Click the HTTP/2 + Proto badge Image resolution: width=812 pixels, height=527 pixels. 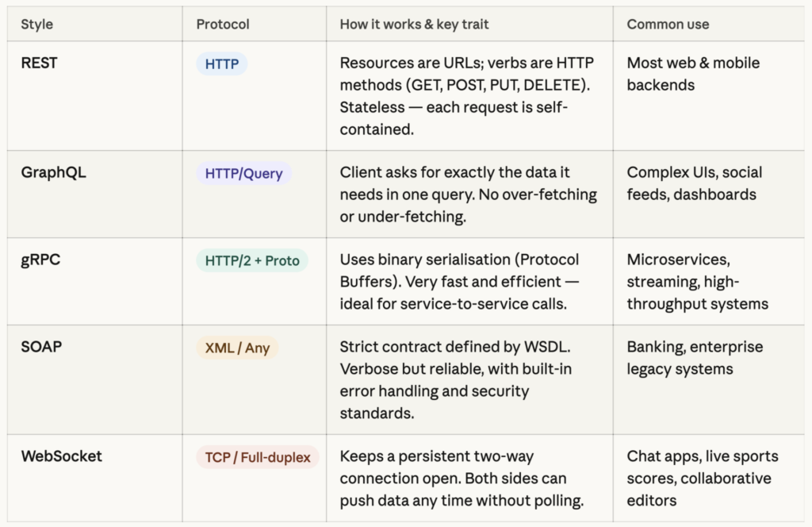[252, 260]
